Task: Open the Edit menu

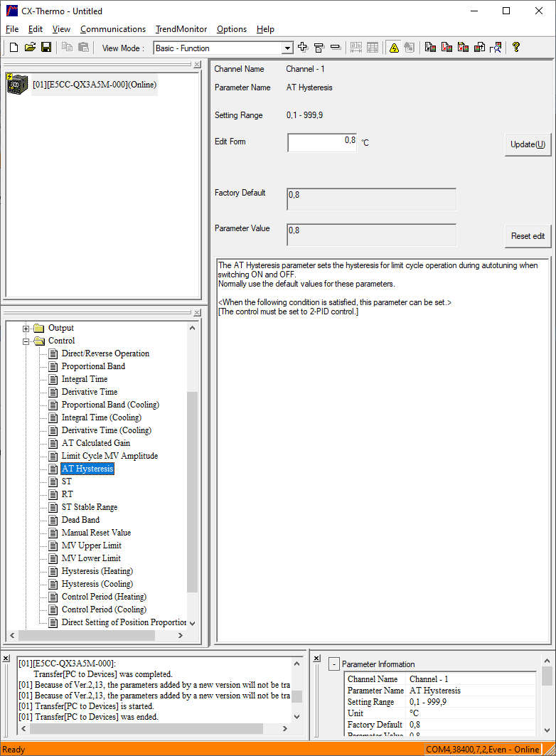Action: tap(35, 29)
